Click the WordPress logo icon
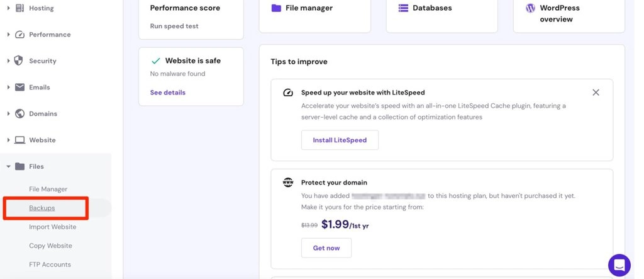The image size is (644, 279). point(530,8)
